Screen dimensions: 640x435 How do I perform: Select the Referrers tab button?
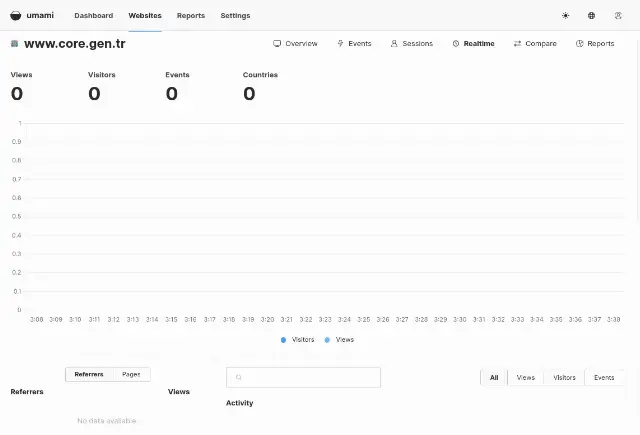pos(89,374)
